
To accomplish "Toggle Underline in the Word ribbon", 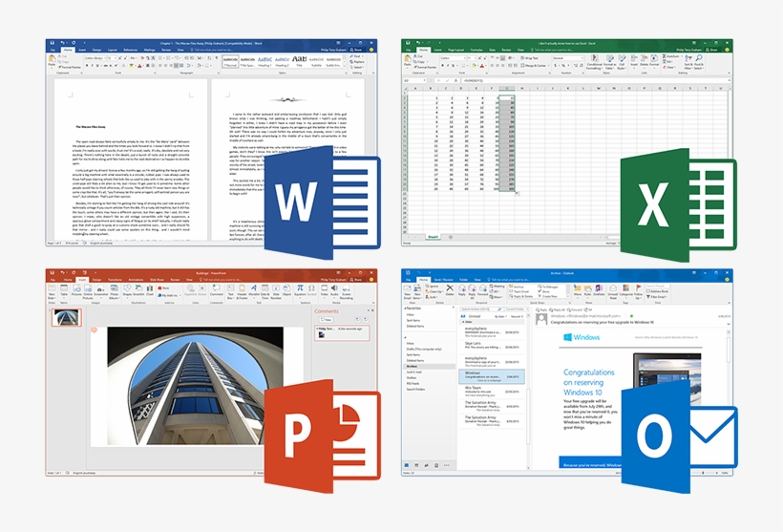I will click(x=97, y=66).
